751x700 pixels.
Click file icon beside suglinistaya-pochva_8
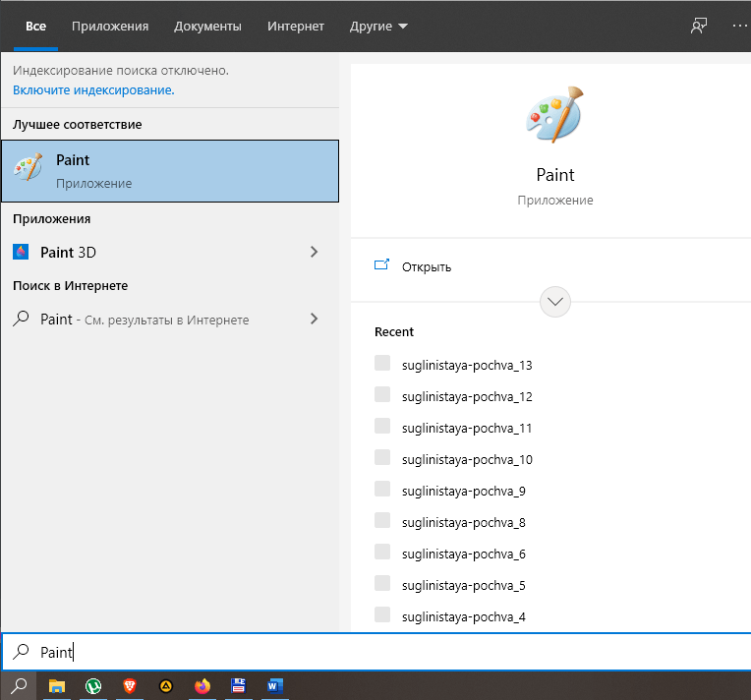click(x=382, y=520)
